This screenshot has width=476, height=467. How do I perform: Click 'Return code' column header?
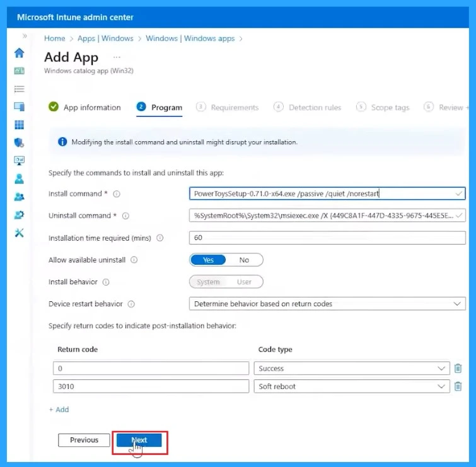click(x=78, y=350)
